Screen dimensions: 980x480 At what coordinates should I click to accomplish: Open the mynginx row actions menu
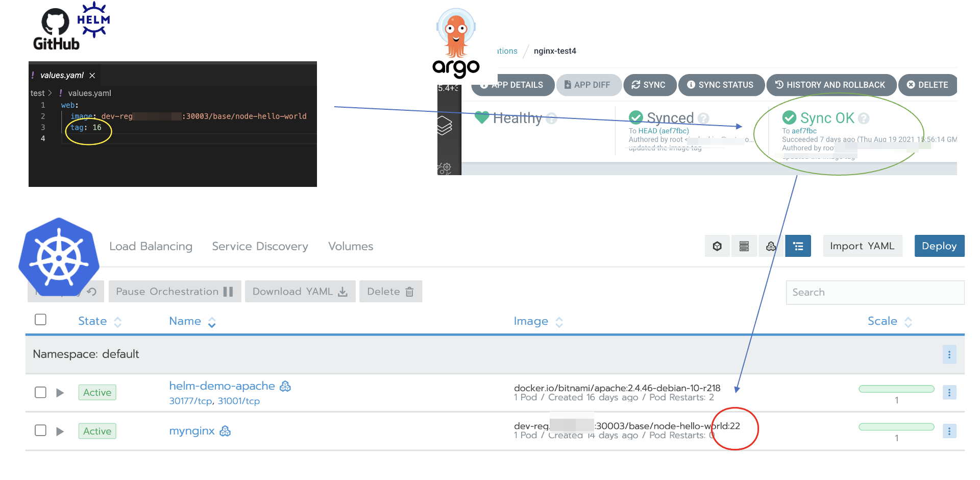tap(949, 431)
